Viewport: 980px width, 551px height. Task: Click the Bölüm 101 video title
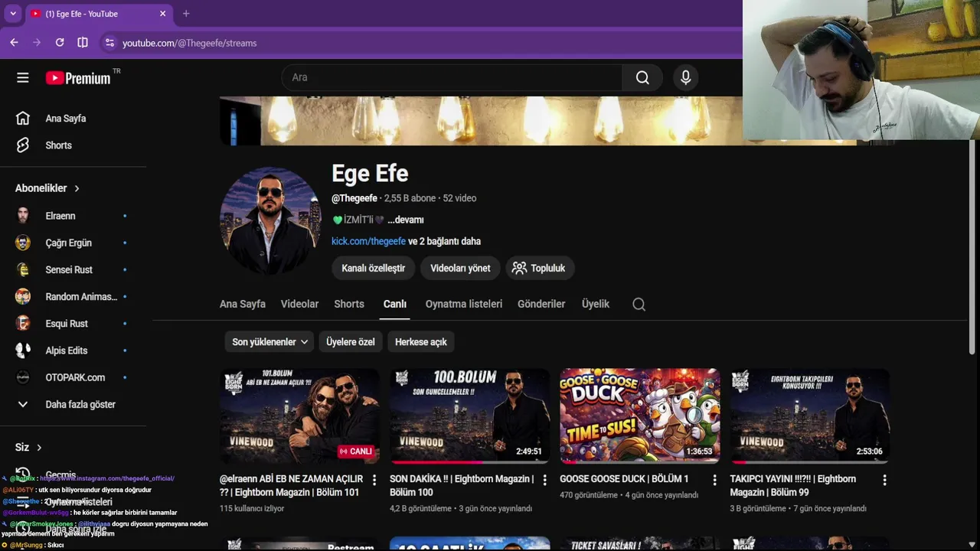(292, 485)
